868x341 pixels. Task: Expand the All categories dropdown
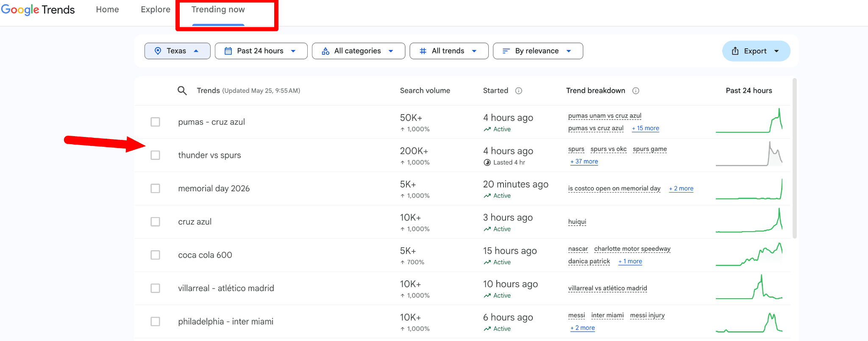pyautogui.click(x=358, y=51)
